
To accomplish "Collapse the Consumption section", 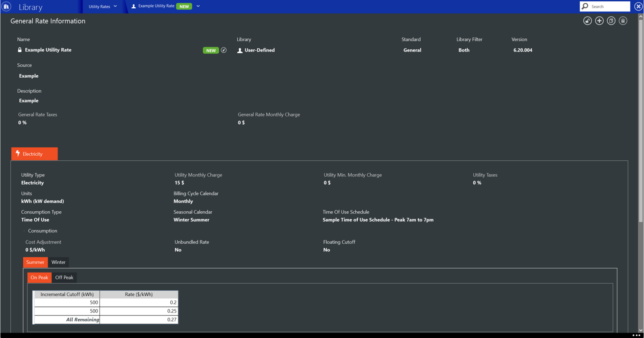I will 24,231.
